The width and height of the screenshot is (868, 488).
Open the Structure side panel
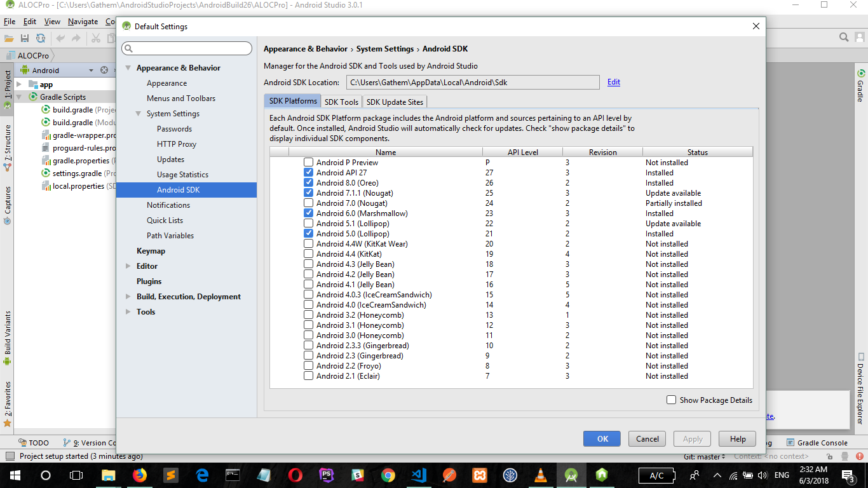click(x=7, y=148)
